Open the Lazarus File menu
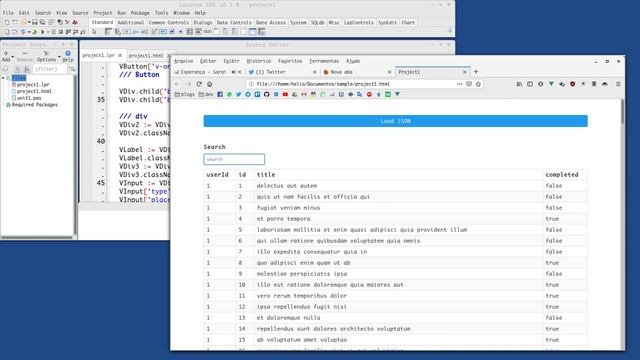Viewport: 640px width, 360px height. [x=8, y=13]
